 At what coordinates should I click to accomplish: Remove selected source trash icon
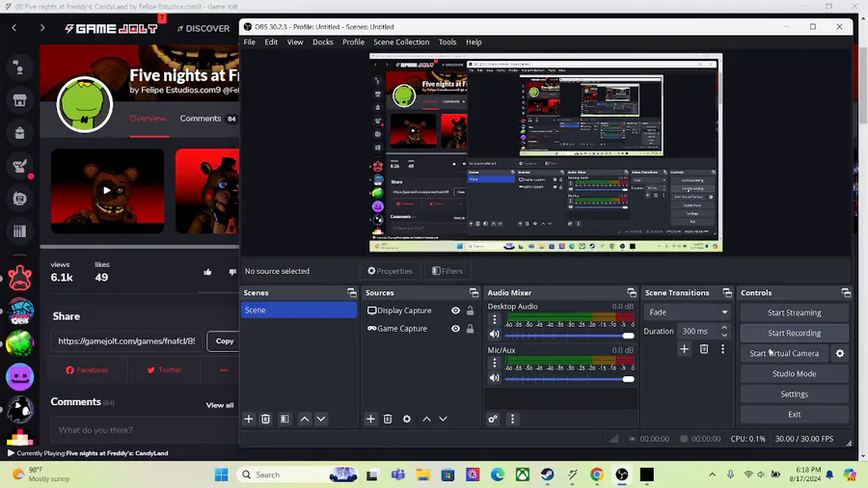pos(388,419)
